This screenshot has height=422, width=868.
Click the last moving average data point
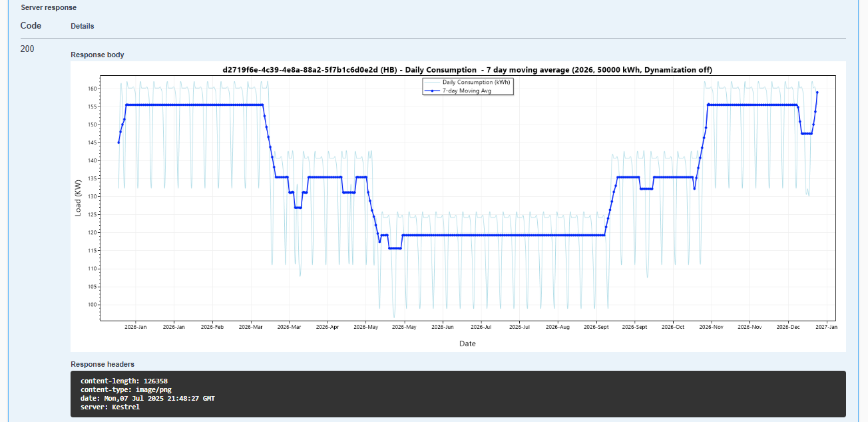817,93
